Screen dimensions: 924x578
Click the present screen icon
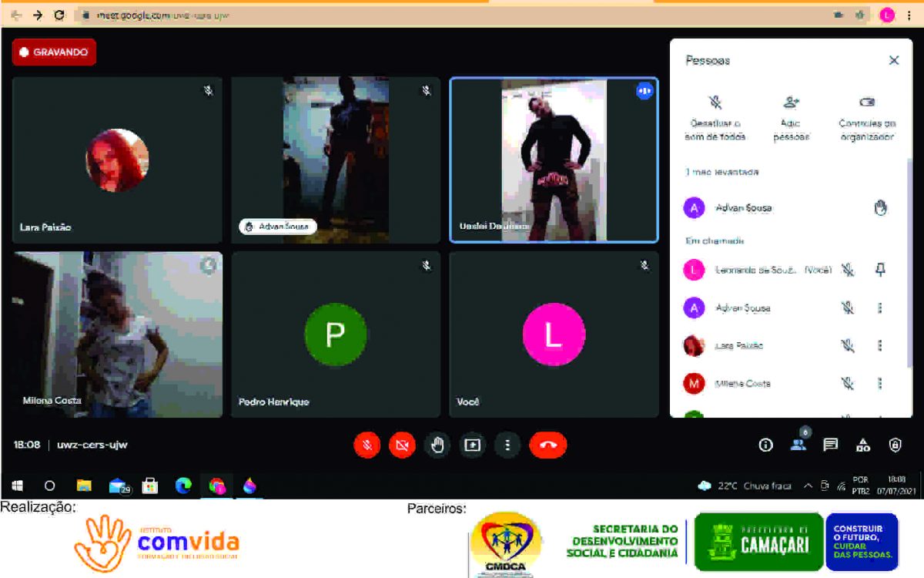[472, 445]
